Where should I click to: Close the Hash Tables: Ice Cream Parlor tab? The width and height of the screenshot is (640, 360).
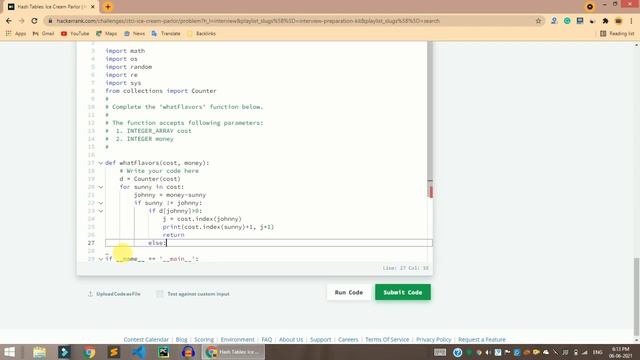click(93, 7)
